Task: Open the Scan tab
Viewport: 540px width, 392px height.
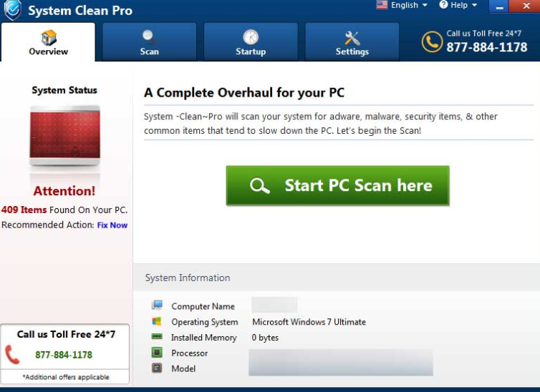Action: click(150, 42)
